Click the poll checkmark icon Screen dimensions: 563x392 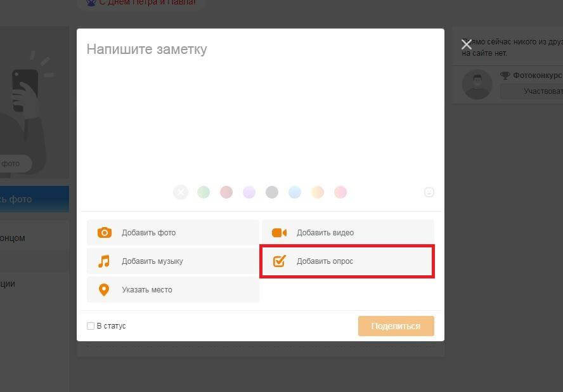279,261
